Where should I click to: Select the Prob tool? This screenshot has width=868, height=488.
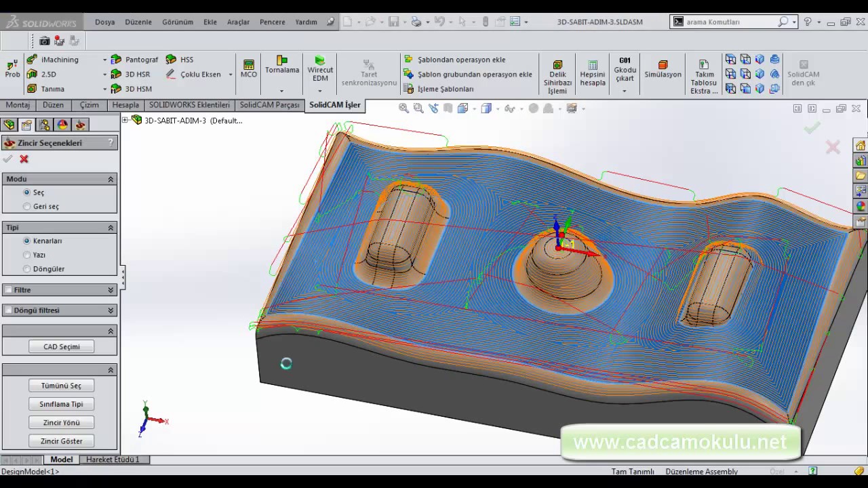pos(12,68)
